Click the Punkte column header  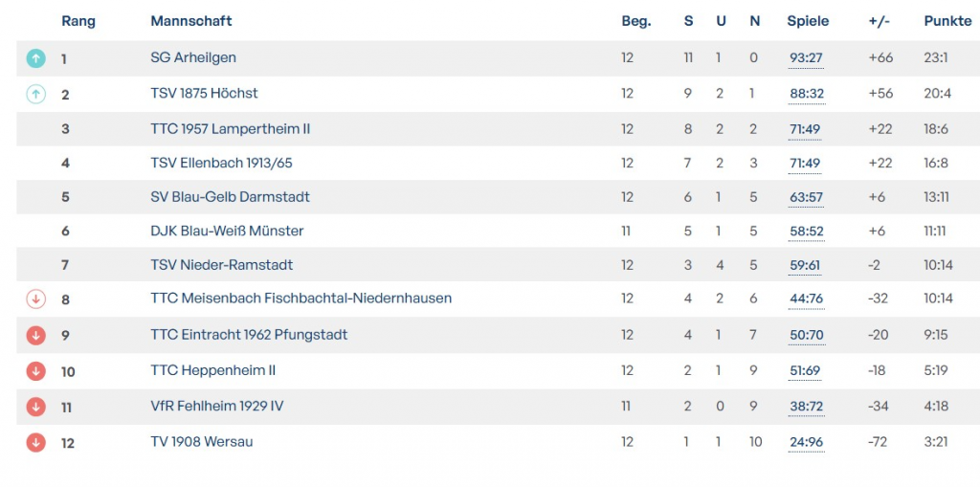point(947,21)
